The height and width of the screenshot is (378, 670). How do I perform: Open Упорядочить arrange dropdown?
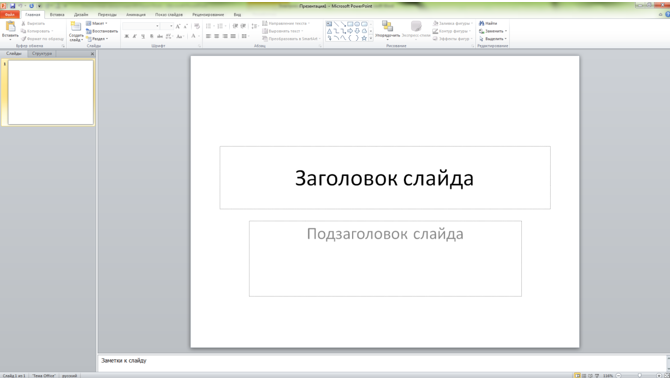click(x=388, y=30)
